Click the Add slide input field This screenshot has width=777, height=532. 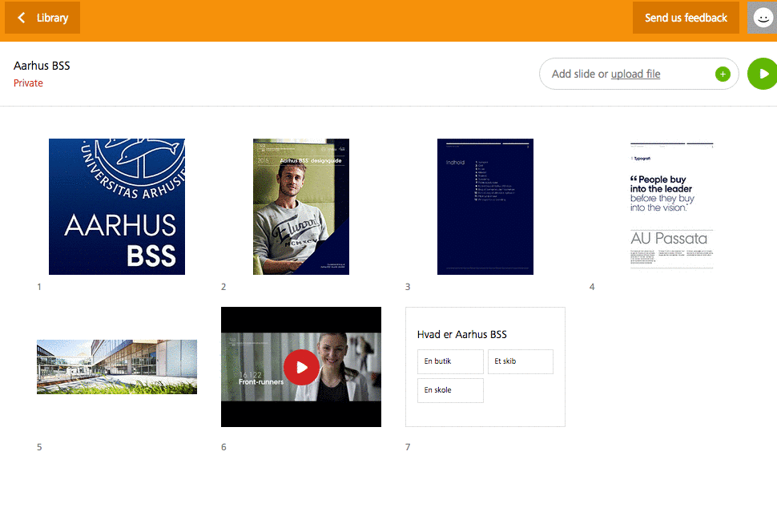coord(638,74)
